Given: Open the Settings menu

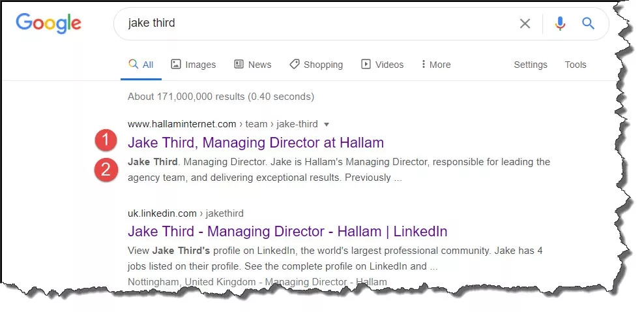Looking at the screenshot, I should pos(530,65).
